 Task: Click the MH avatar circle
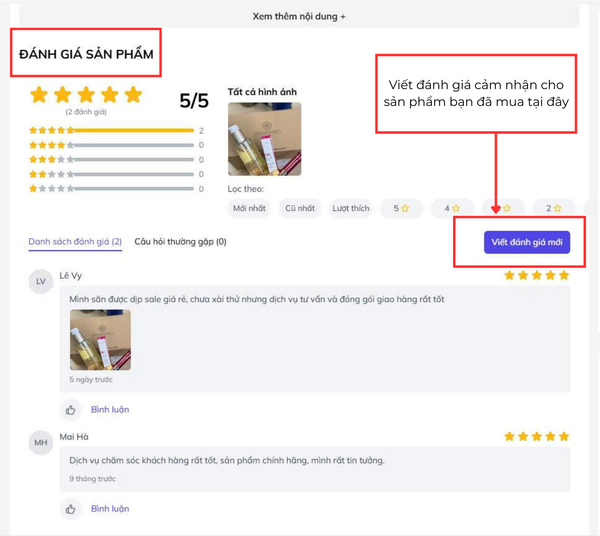[41, 443]
